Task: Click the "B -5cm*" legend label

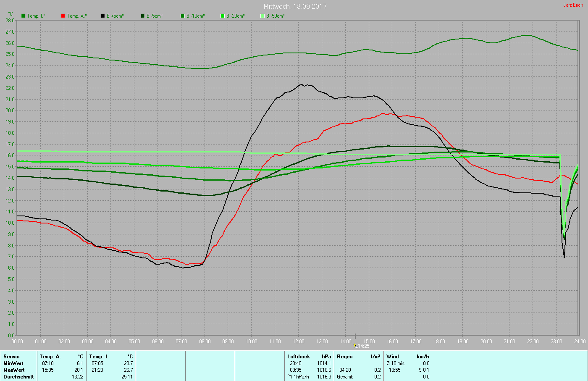Action: (155, 16)
